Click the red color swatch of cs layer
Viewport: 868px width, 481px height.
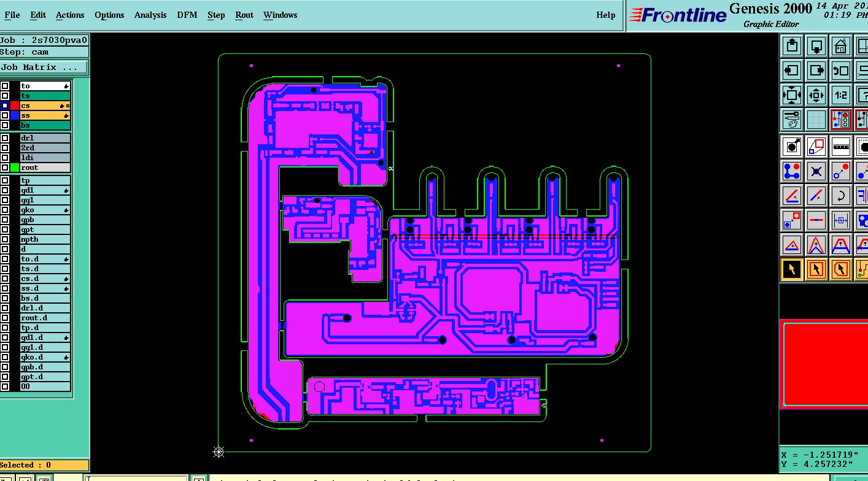click(x=15, y=106)
